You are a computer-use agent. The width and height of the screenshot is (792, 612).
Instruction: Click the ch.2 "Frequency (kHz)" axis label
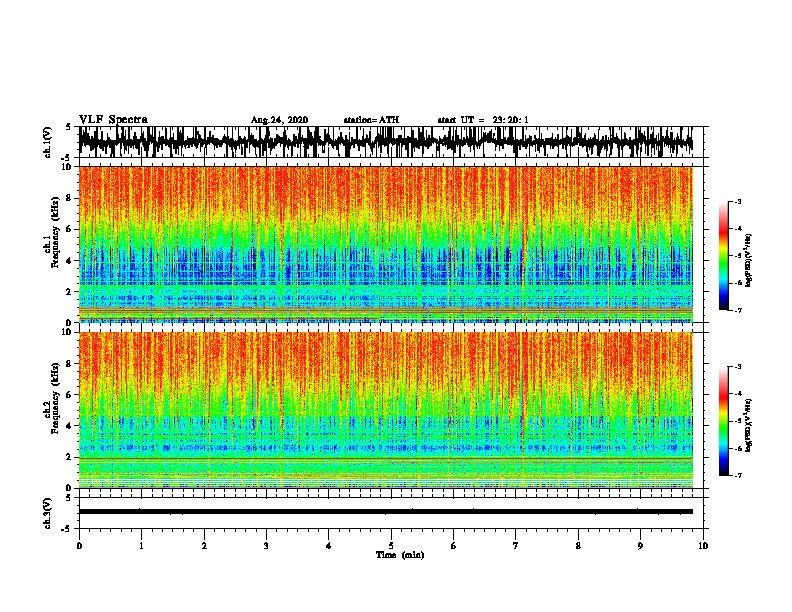click(x=56, y=398)
